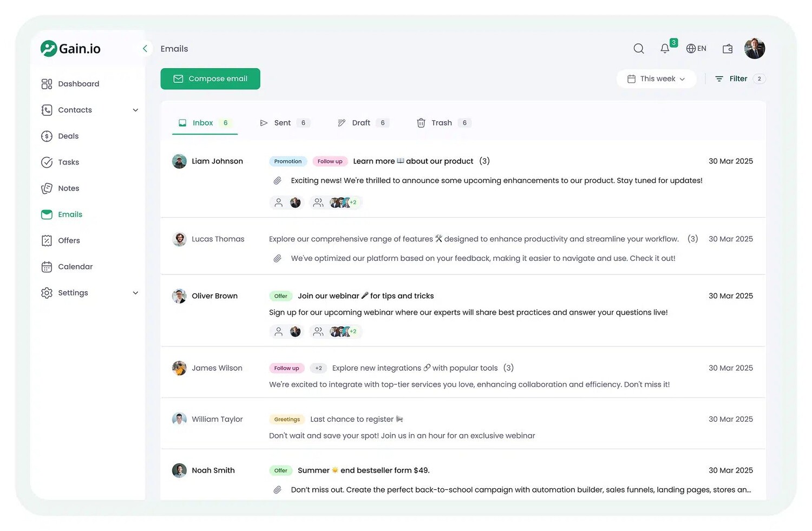Switch to the Sent tab

click(282, 123)
